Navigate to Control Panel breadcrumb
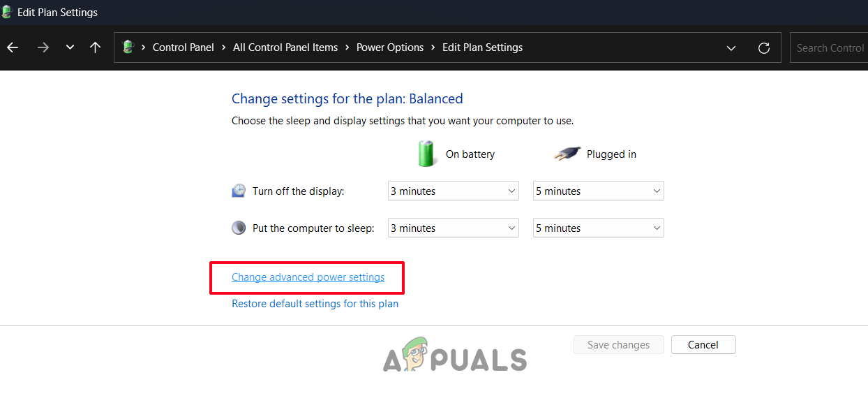This screenshot has width=868, height=419. [x=183, y=47]
